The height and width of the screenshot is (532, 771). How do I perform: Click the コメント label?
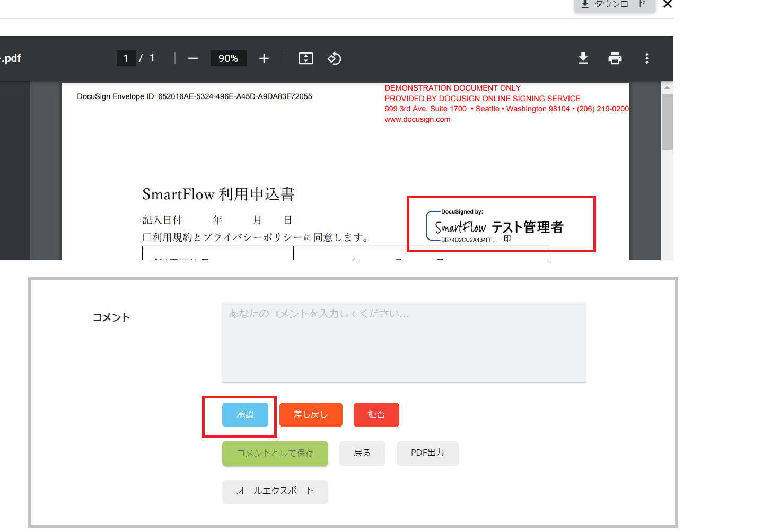point(111,317)
